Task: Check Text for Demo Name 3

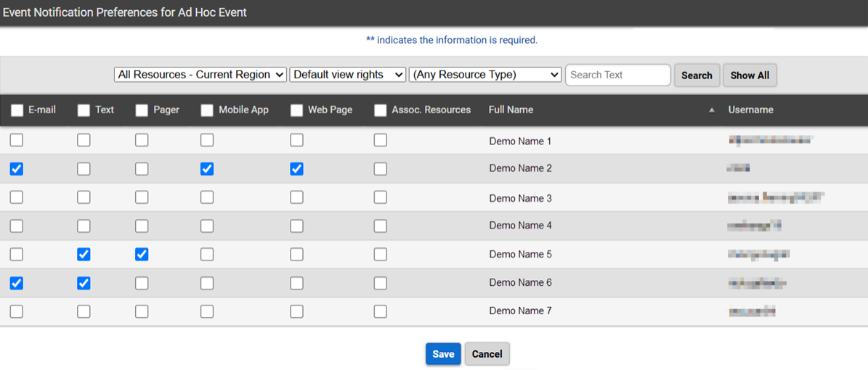Action: pyautogui.click(x=84, y=197)
